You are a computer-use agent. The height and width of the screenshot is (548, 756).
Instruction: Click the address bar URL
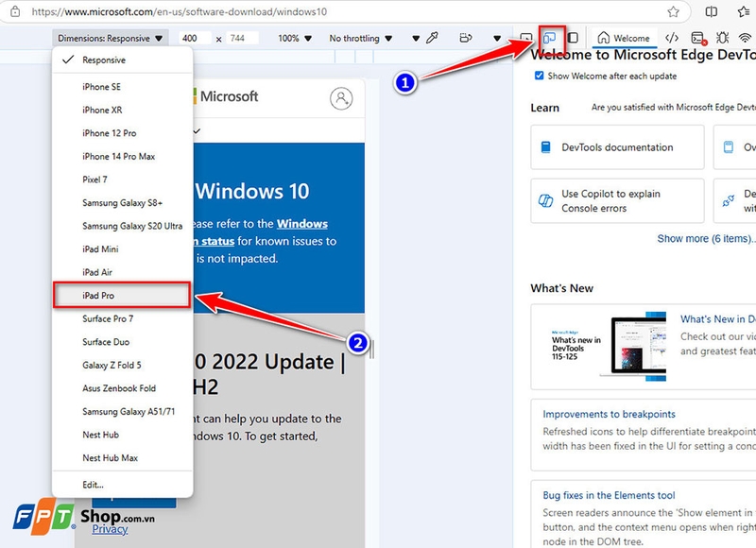click(180, 11)
